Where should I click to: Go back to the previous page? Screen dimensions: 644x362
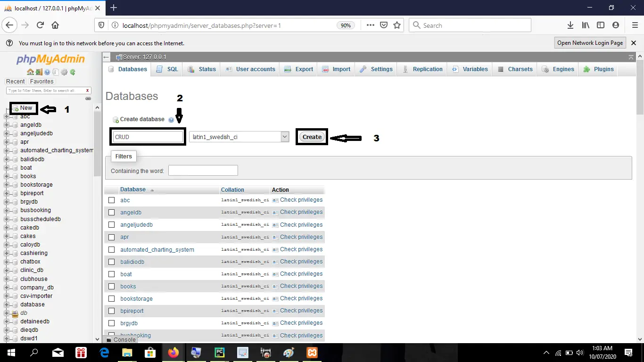(10, 25)
